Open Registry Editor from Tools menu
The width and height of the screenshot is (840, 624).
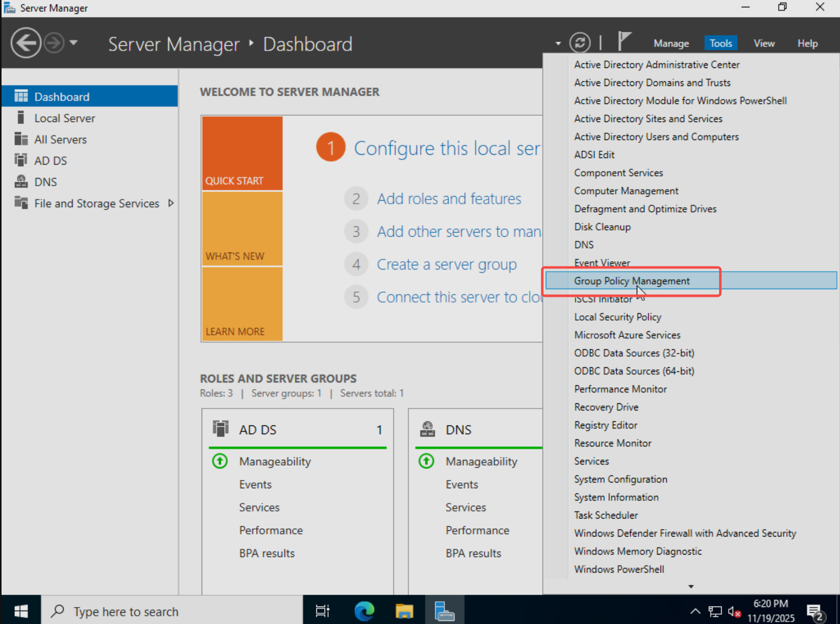[x=605, y=425]
